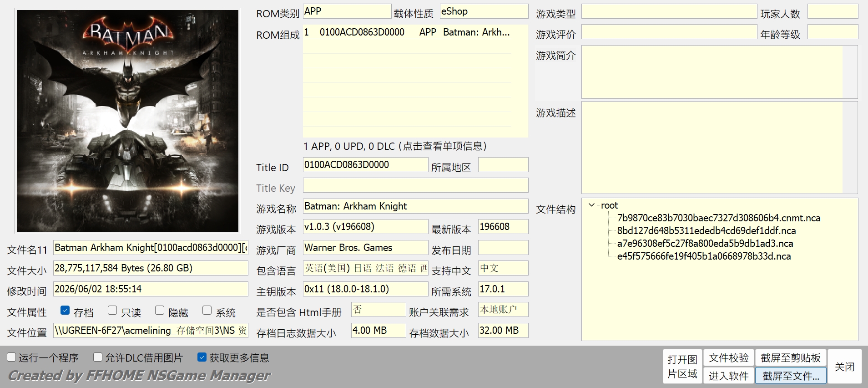The width and height of the screenshot is (868, 388).
Task: Select the 7b9870ce...cnmt.nca file in tree
Action: pos(719,218)
